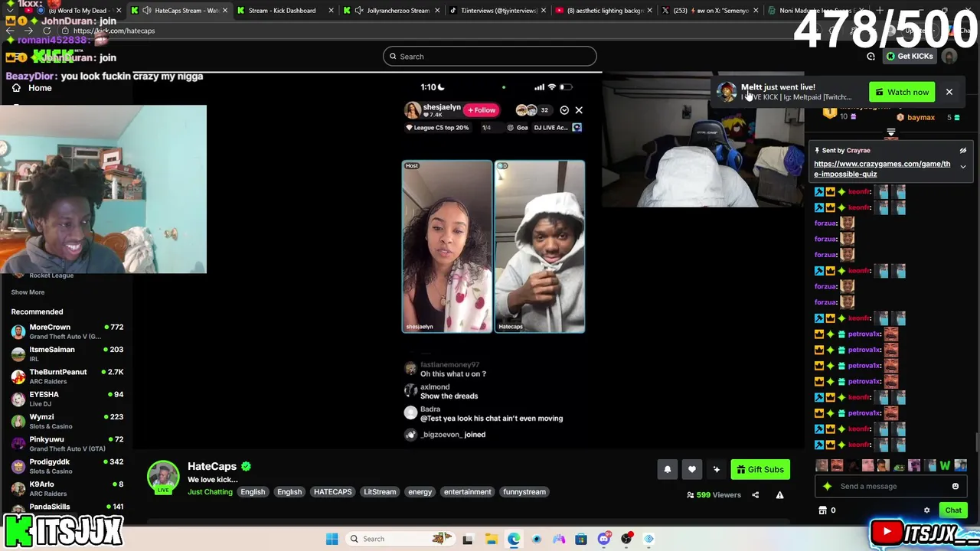Click the HateCaps streamer avatar
Viewport: 980px width, 551px height.
click(163, 478)
